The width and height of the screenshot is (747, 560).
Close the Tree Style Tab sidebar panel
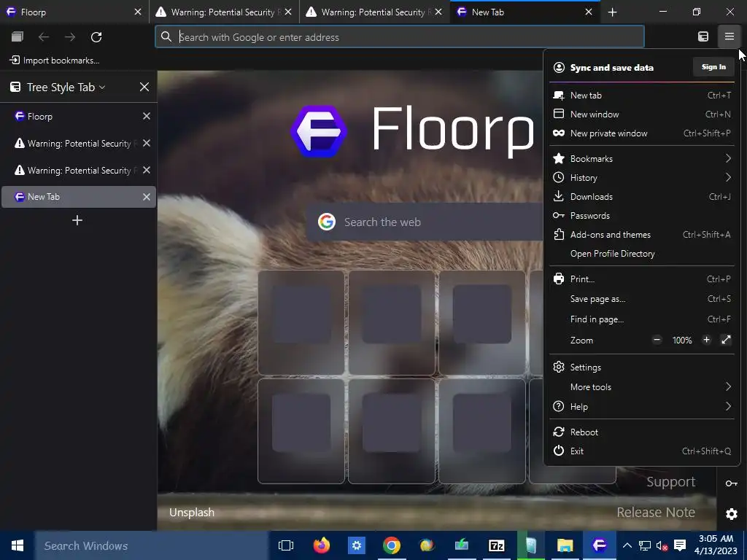(144, 87)
